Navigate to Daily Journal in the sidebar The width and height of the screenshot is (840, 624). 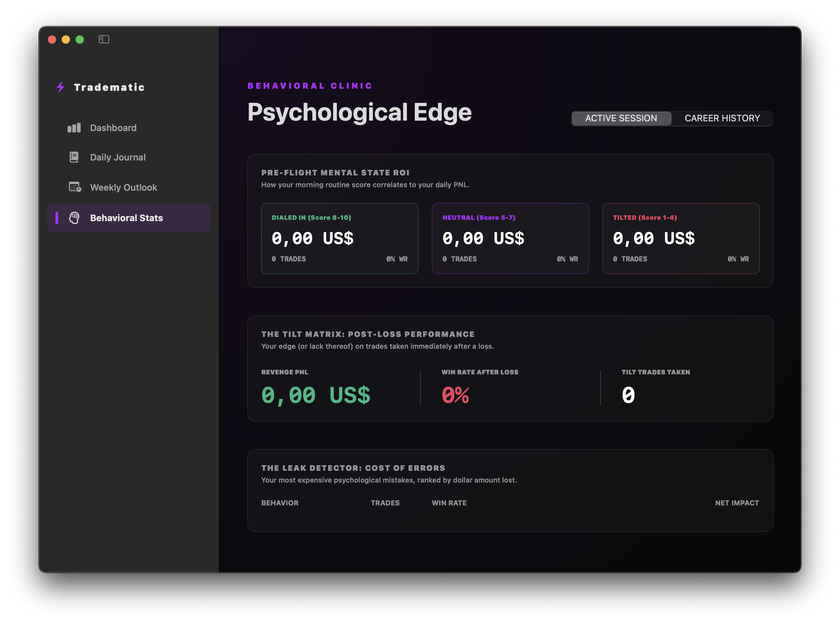pyautogui.click(x=118, y=157)
